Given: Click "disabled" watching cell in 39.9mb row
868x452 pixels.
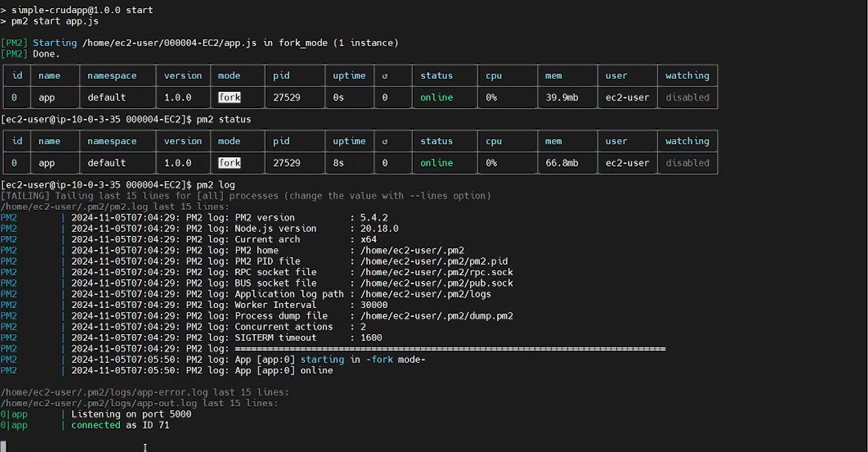Looking at the screenshot, I should point(687,97).
